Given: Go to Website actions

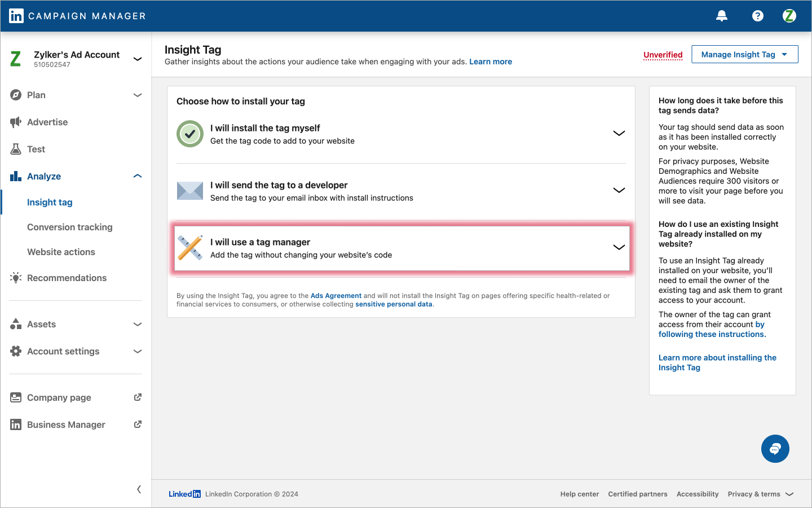Looking at the screenshot, I should (x=61, y=252).
